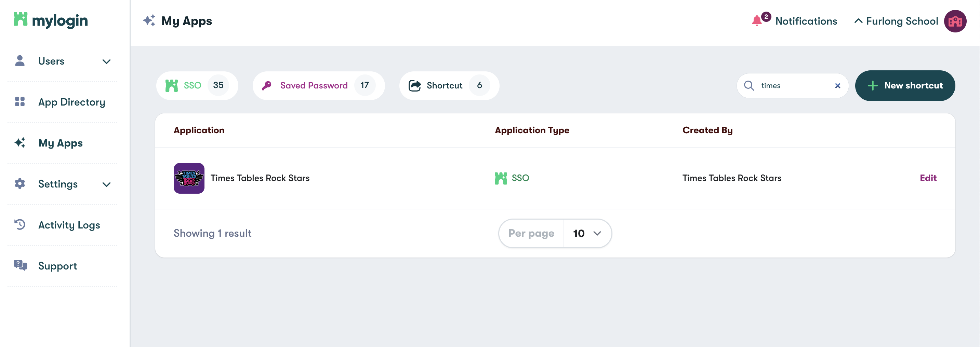Click the Furlong School profile avatar
This screenshot has height=347, width=980.
pos(955,21)
